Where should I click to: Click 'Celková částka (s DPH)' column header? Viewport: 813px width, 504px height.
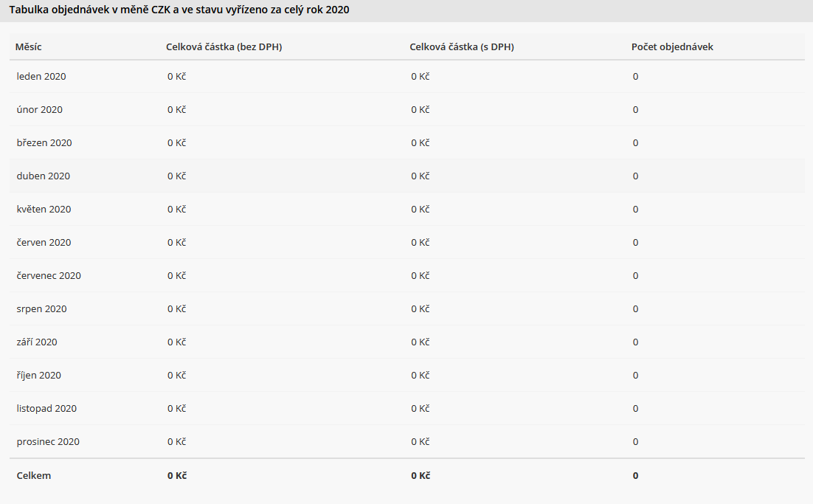point(461,46)
